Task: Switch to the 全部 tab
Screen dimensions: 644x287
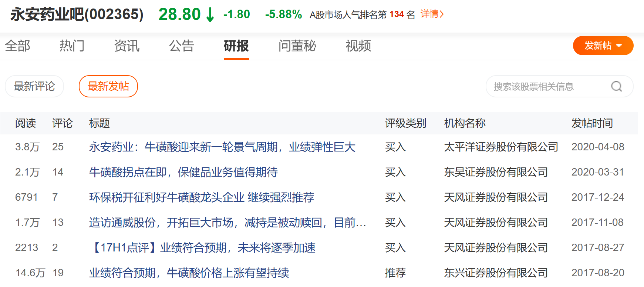Action: pos(17,46)
